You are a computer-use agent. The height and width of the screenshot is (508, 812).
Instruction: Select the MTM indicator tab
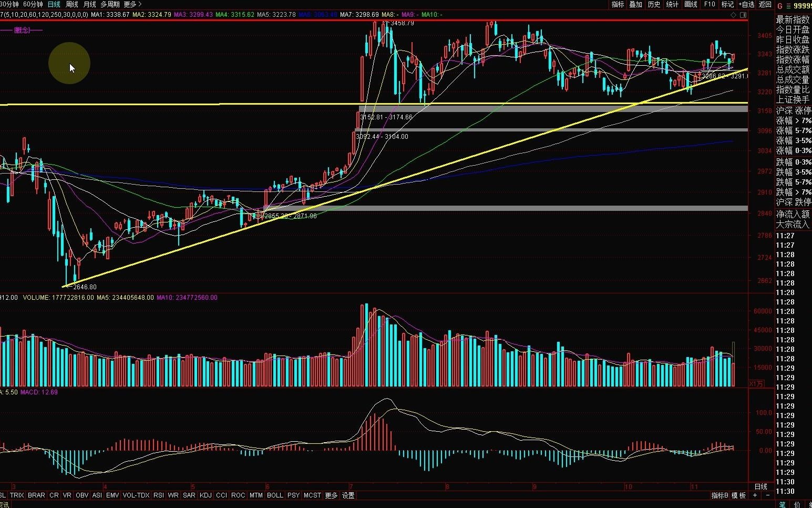coord(256,495)
